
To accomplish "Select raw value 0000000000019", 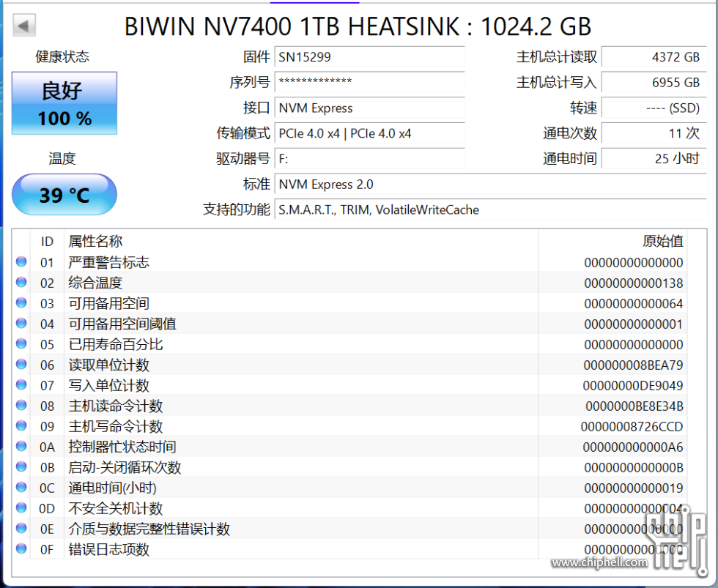I will click(634, 488).
